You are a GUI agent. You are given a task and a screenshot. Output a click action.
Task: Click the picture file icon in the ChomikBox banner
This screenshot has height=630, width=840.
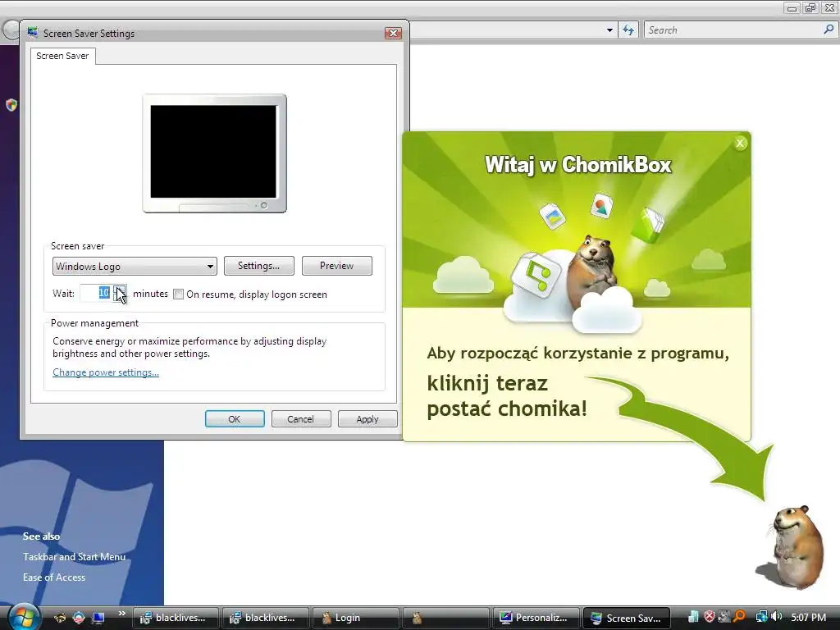[601, 206]
